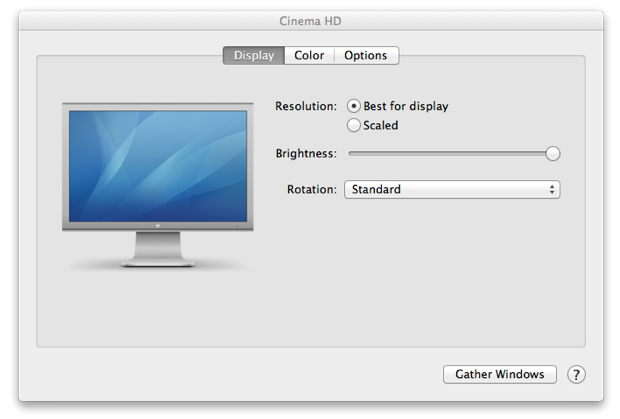Switch to the Display tab
620x419 pixels.
(x=254, y=55)
